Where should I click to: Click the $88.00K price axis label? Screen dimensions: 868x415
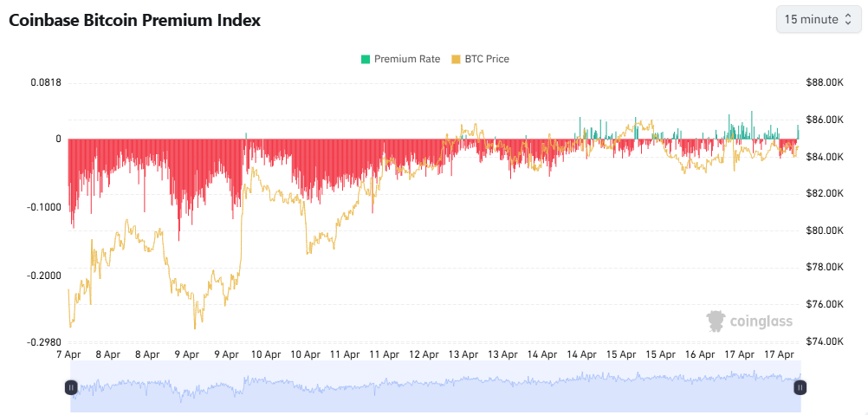point(825,82)
